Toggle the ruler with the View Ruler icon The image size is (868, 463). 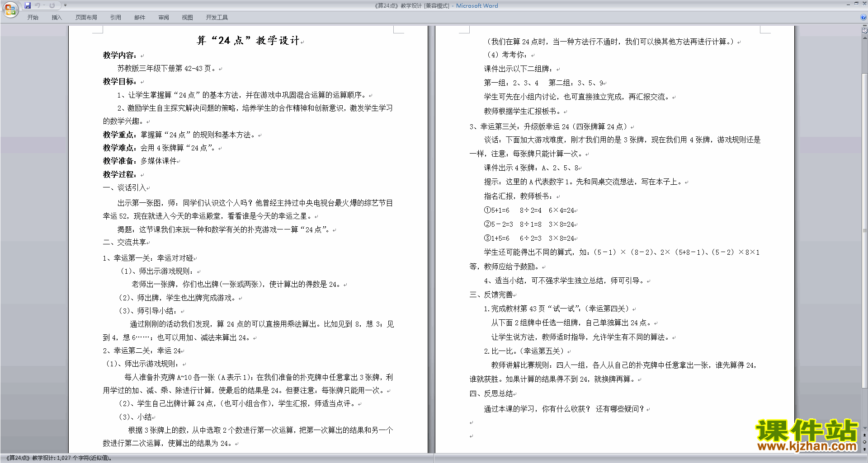point(864,31)
